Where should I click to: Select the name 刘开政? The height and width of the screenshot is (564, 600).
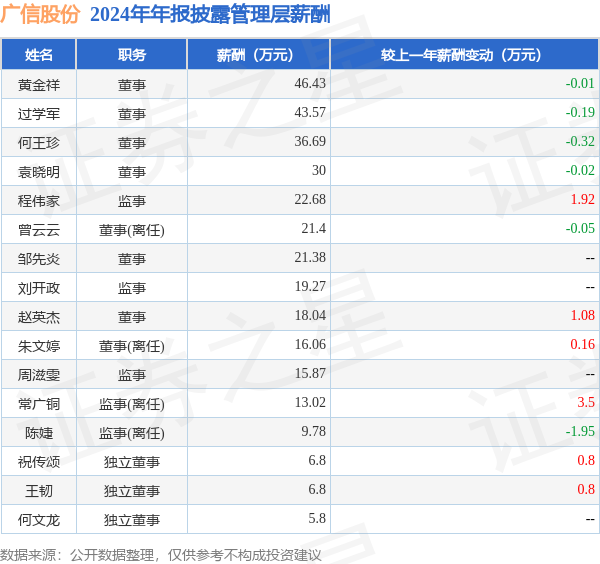click(x=39, y=288)
